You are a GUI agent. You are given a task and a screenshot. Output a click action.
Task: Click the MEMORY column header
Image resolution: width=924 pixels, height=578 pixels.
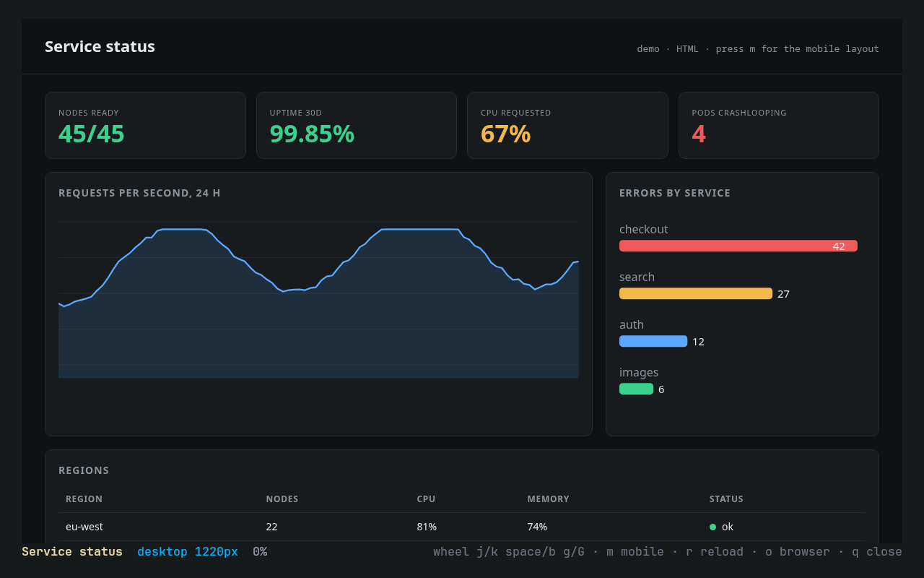[549, 499]
